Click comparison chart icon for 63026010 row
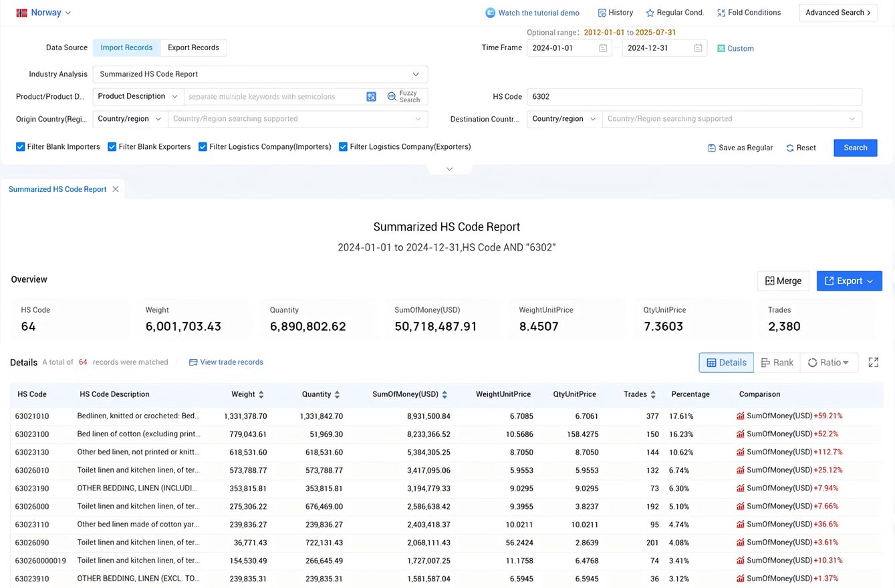 pos(741,470)
